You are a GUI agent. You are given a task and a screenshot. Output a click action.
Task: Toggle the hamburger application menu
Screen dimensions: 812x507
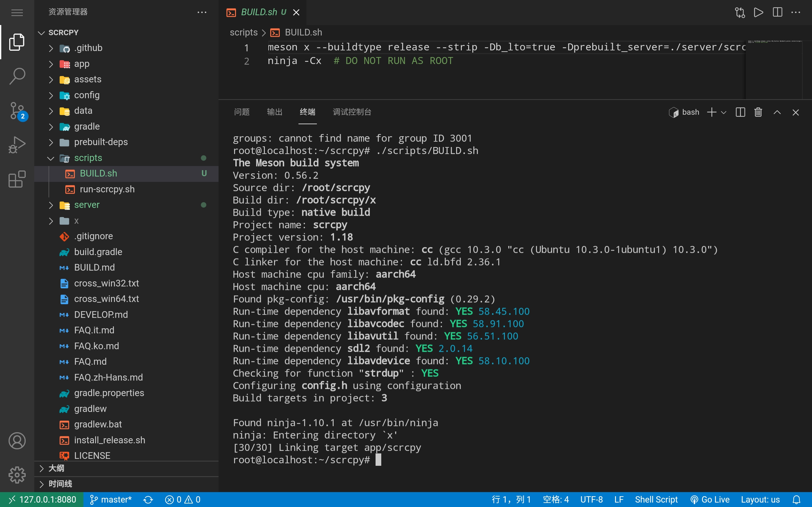point(17,12)
